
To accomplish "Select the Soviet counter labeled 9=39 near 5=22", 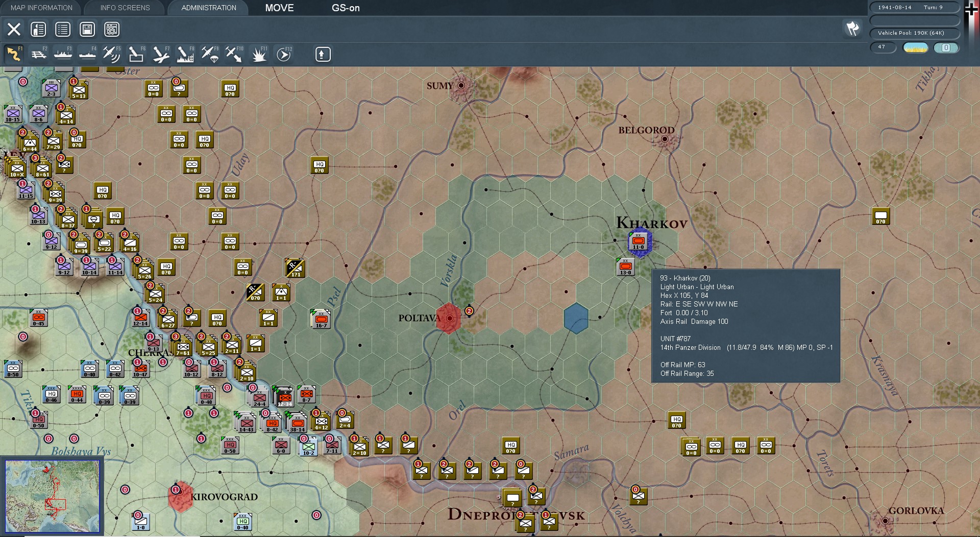I will pos(81,245).
